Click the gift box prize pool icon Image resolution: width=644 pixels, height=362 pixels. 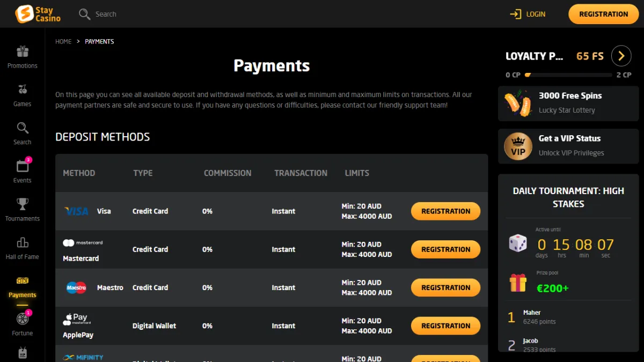pos(518,283)
